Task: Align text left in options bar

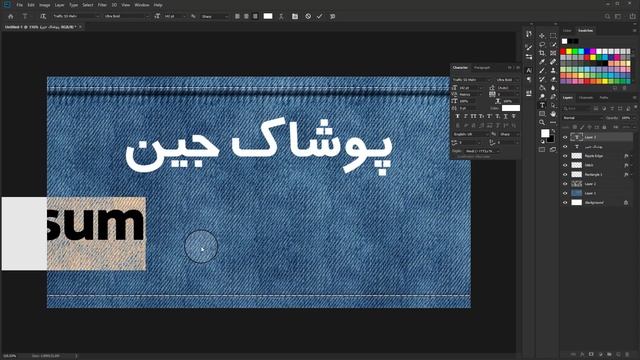Action: point(237,16)
